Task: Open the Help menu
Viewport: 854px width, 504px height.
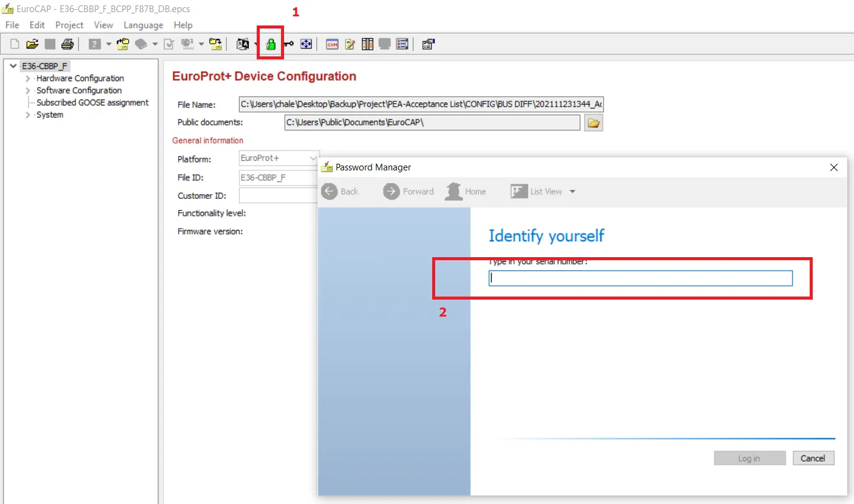Action: point(183,25)
